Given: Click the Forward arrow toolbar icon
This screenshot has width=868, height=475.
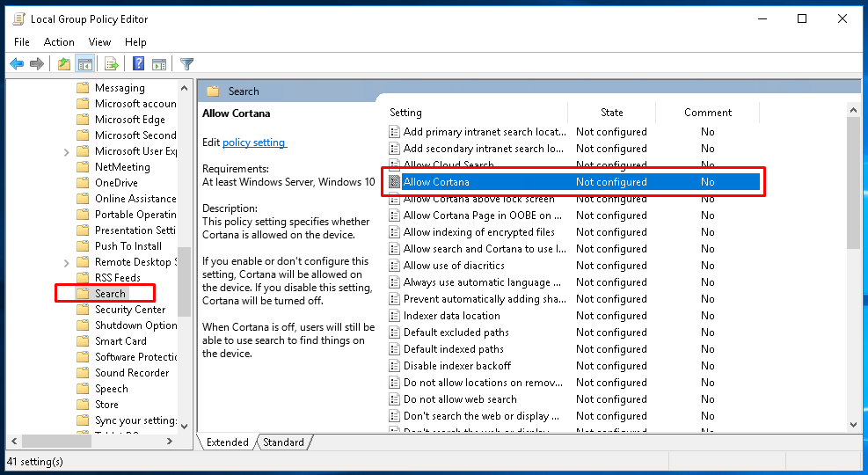Looking at the screenshot, I should pos(37,64).
